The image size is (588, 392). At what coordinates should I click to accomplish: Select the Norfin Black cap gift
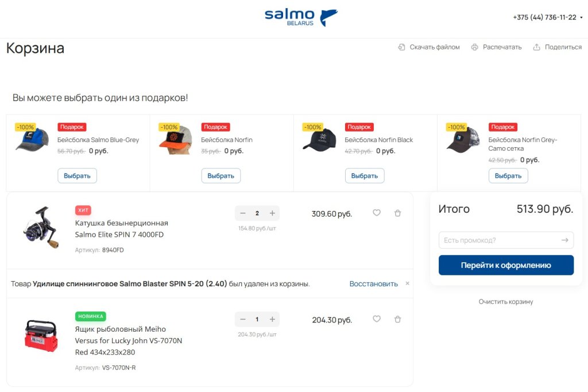[365, 176]
